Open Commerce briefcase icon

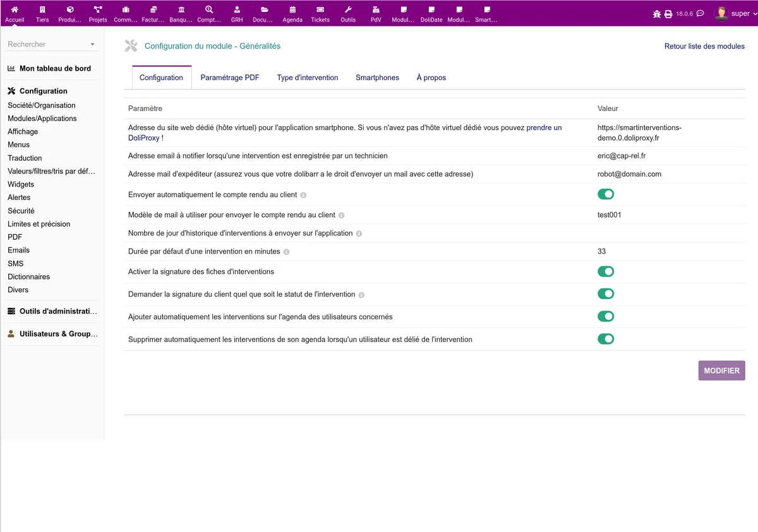(x=126, y=10)
